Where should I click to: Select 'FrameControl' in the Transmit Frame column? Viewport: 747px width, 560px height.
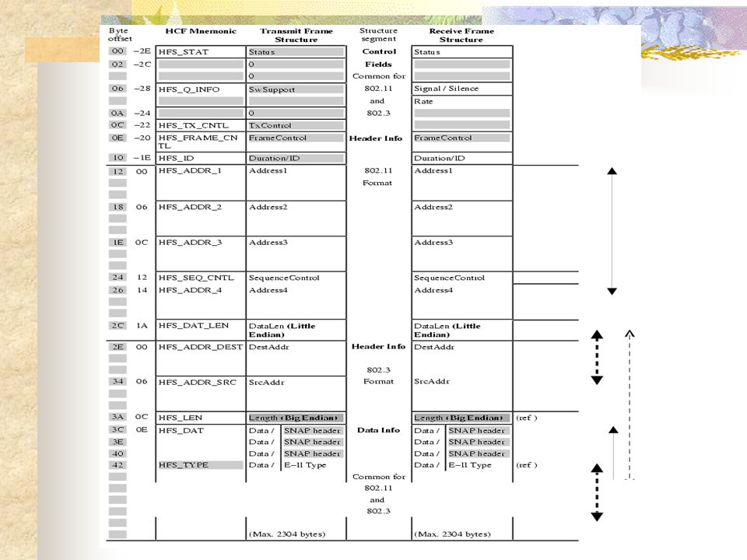pyautogui.click(x=296, y=138)
